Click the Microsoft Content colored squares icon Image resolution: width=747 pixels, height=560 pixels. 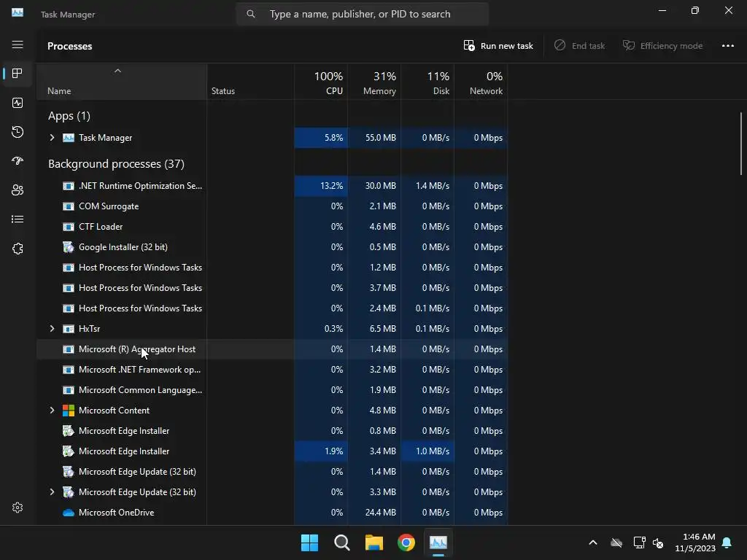(x=69, y=411)
